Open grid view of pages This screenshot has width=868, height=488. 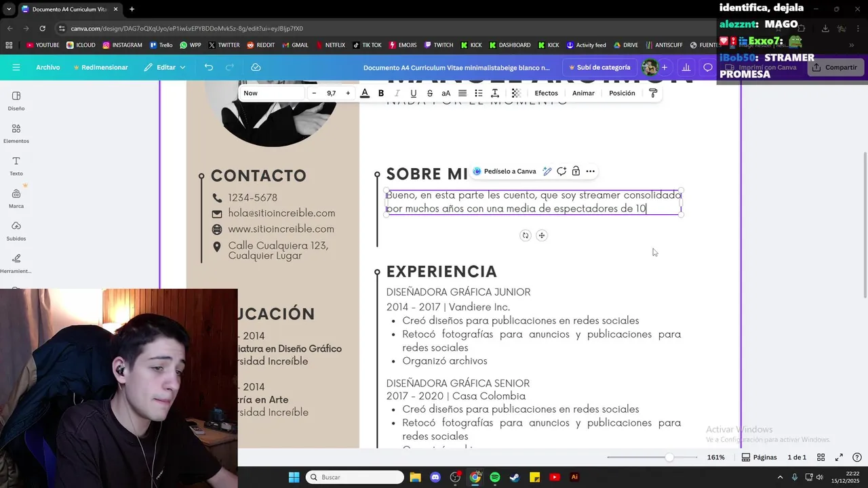pos(821,457)
